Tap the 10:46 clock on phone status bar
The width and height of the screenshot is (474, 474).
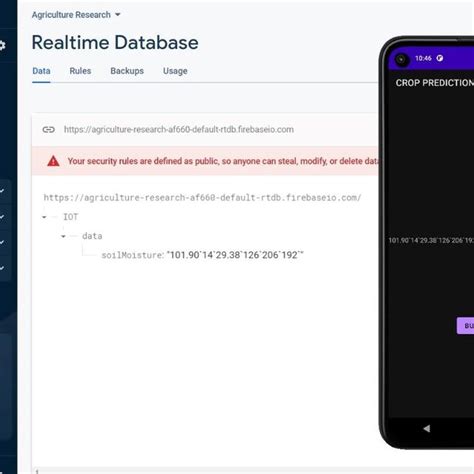click(x=423, y=58)
